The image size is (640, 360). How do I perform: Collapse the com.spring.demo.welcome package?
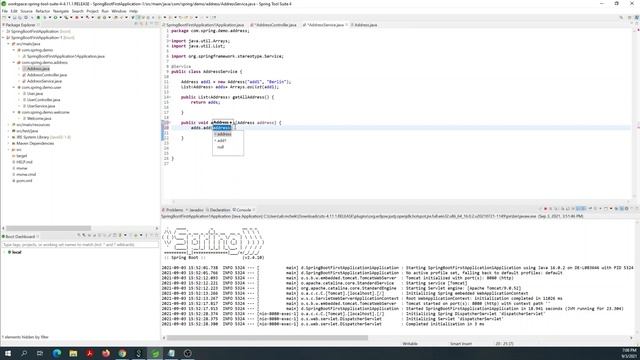tap(14, 112)
